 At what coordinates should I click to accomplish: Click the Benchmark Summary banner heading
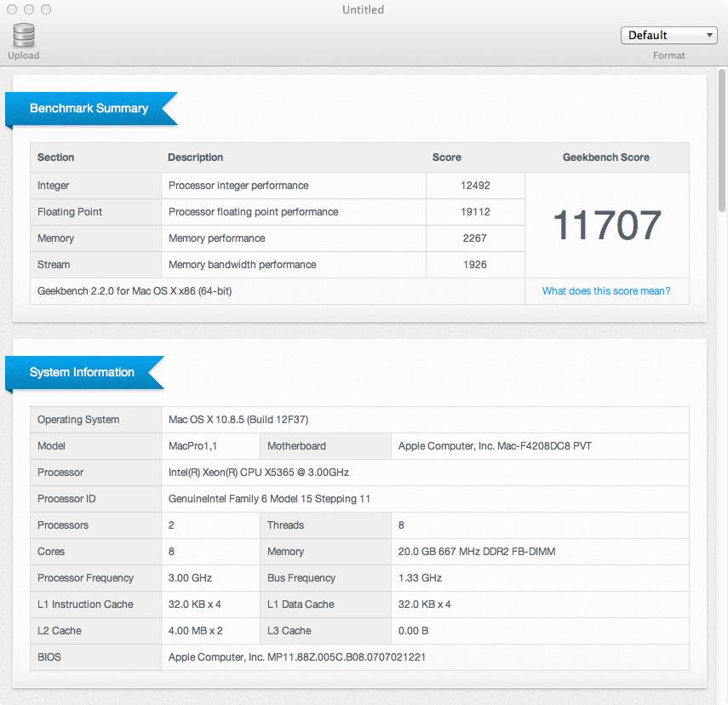(x=89, y=108)
